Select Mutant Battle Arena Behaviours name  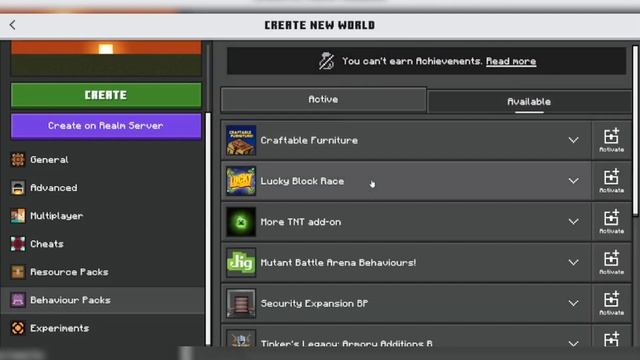coord(338,263)
